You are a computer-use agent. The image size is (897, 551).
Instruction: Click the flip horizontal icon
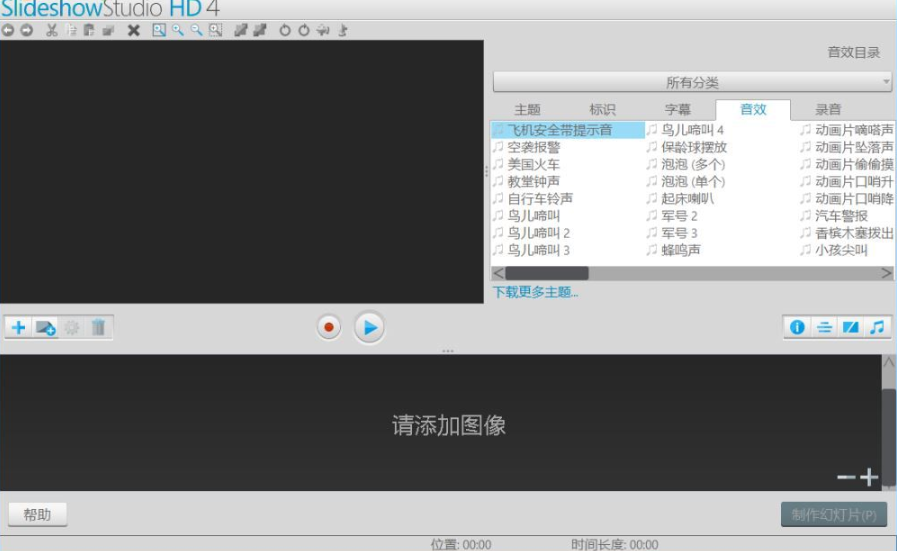click(323, 30)
